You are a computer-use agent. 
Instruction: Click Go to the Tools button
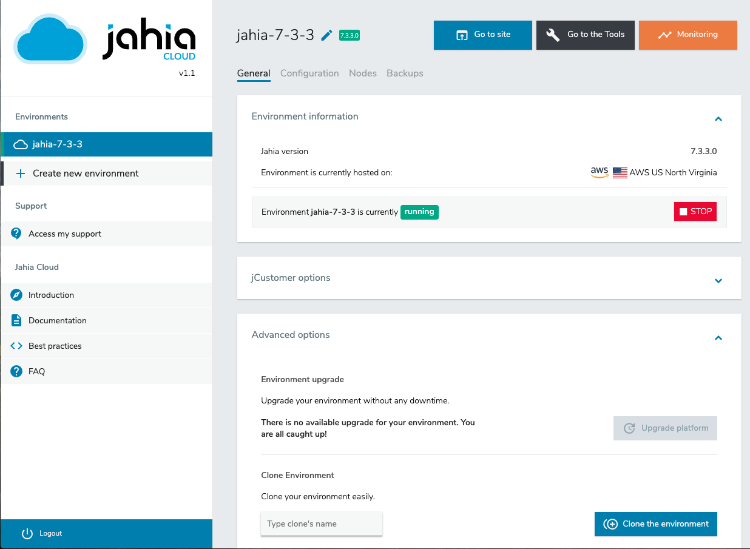[585, 35]
